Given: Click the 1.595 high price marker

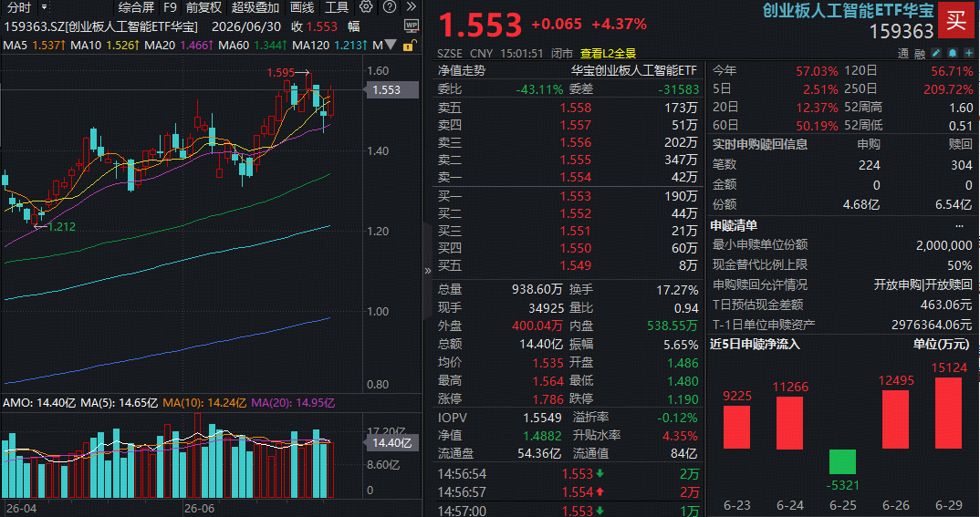Looking at the screenshot, I should click(x=281, y=73).
